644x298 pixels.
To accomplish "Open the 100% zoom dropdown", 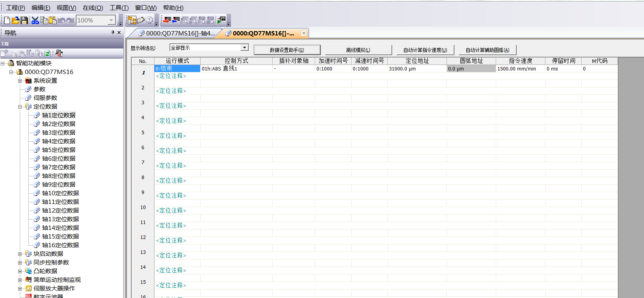I will [112, 20].
